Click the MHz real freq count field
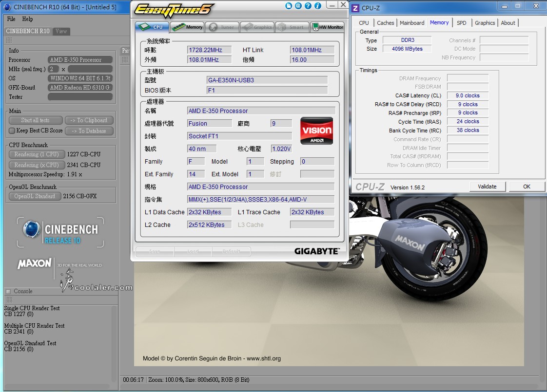The image size is (547, 392). point(53,69)
